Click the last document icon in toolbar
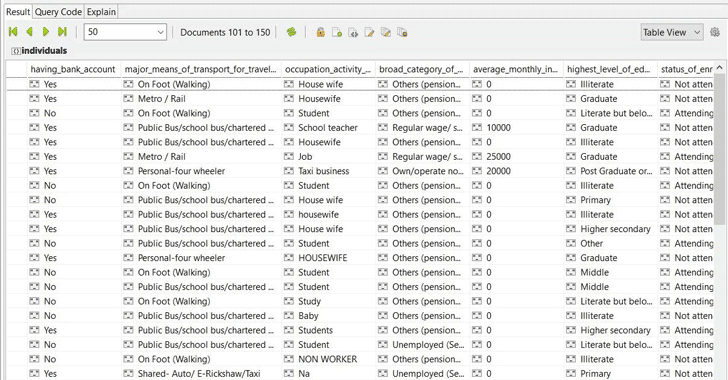The image size is (728, 380). [402, 32]
